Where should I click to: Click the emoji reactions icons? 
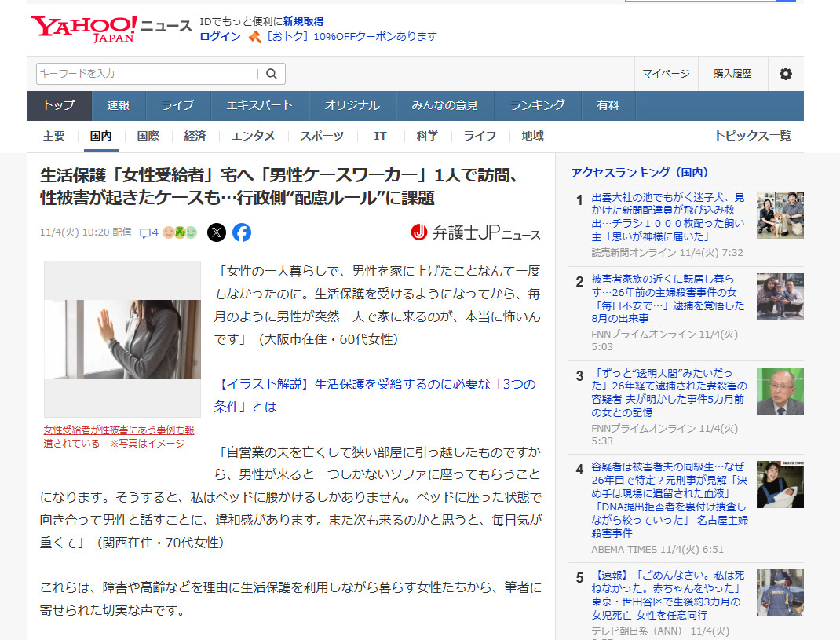[180, 232]
